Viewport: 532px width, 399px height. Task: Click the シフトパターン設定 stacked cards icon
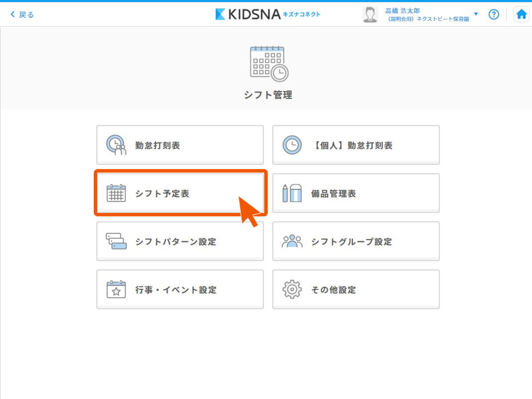116,242
